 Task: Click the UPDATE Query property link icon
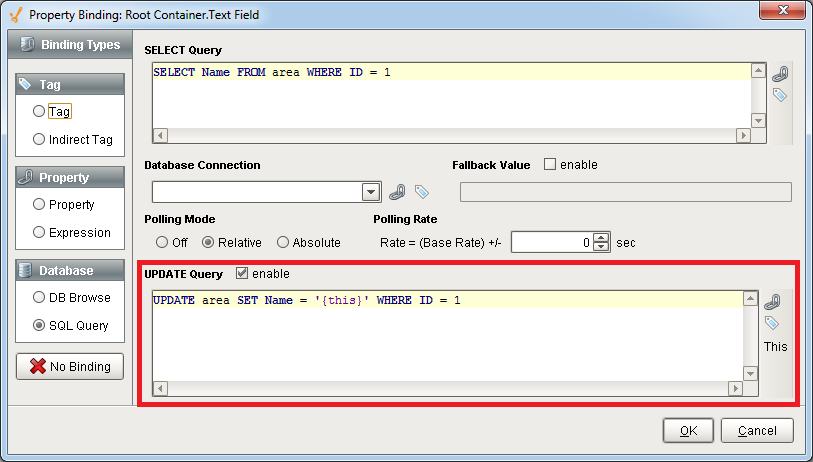pos(772,301)
